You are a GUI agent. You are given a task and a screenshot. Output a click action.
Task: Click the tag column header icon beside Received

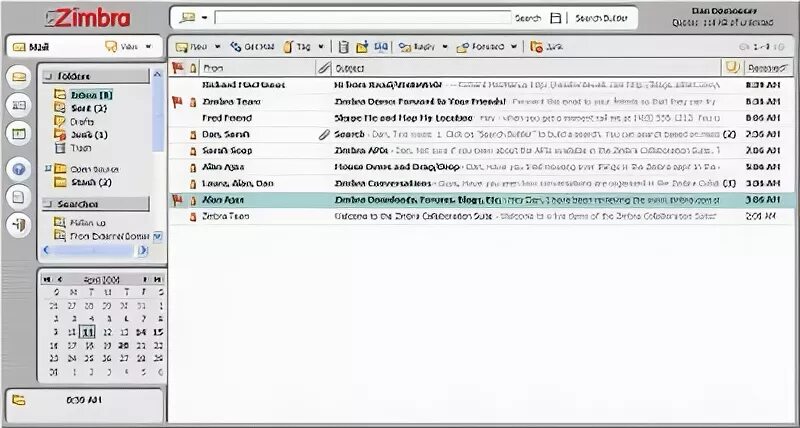732,67
